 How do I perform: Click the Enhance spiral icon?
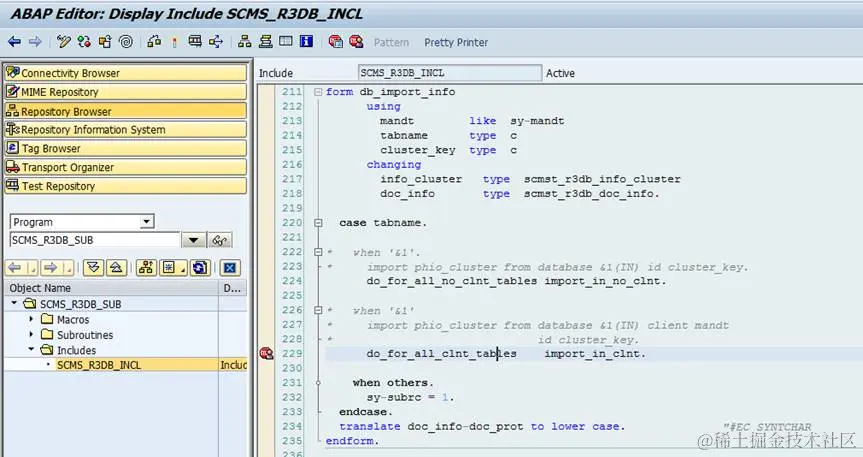[x=126, y=42]
